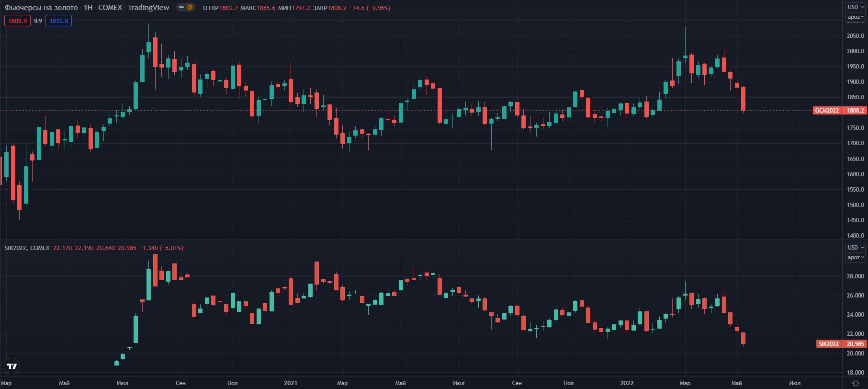Viewport: 868px width, 389px height.
Task: Click the 0.9 spread value
Action: click(x=38, y=21)
